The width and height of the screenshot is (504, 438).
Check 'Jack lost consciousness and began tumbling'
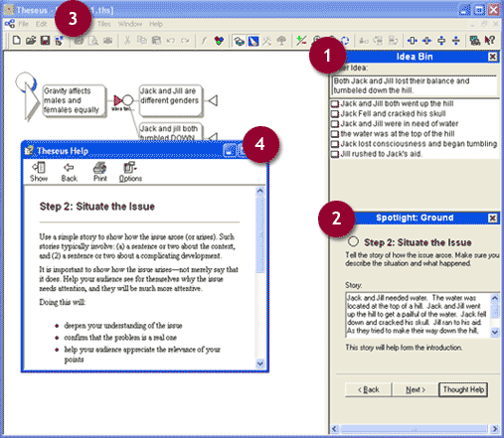click(335, 144)
